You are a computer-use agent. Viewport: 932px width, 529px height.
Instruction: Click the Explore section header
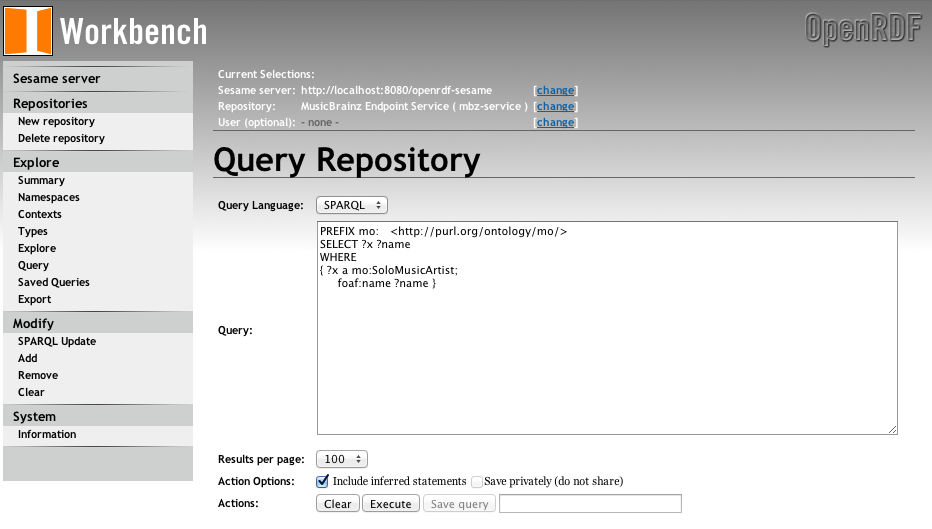tap(36, 162)
